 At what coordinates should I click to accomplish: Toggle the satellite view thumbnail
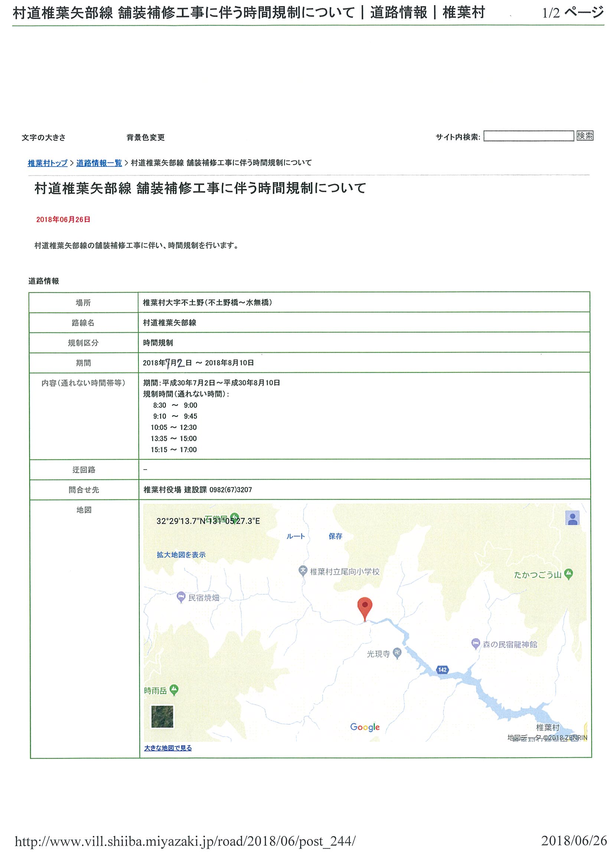tap(162, 716)
